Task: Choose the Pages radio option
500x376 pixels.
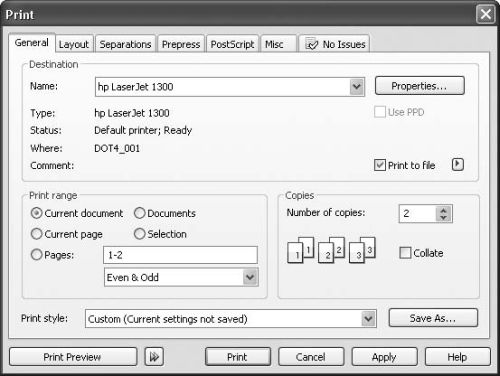Action: click(36, 255)
